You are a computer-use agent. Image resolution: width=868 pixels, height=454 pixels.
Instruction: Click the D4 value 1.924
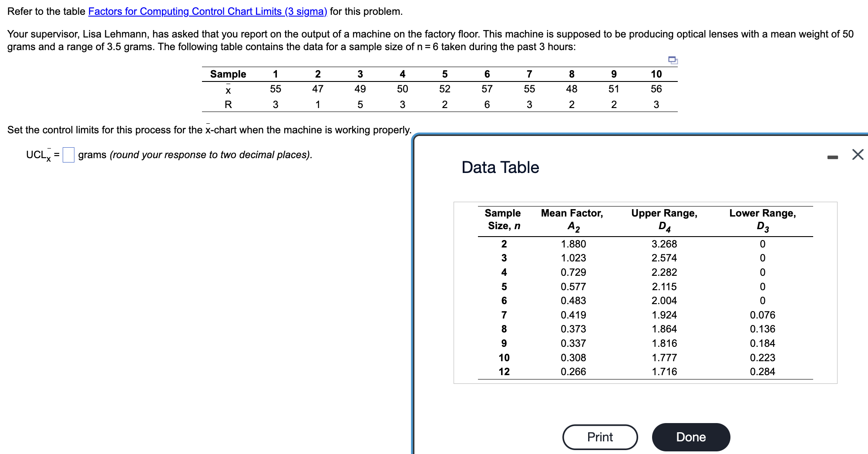664,315
